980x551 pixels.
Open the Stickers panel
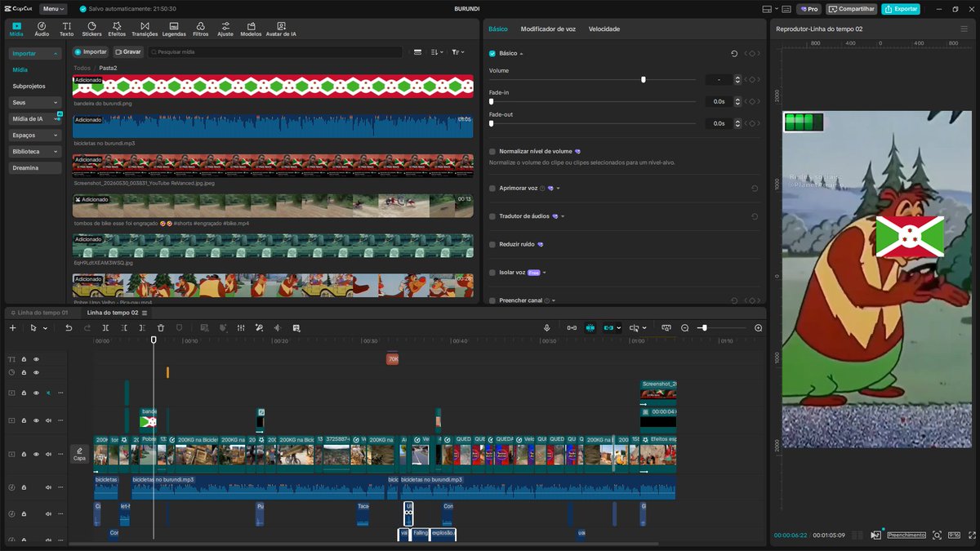tap(92, 29)
